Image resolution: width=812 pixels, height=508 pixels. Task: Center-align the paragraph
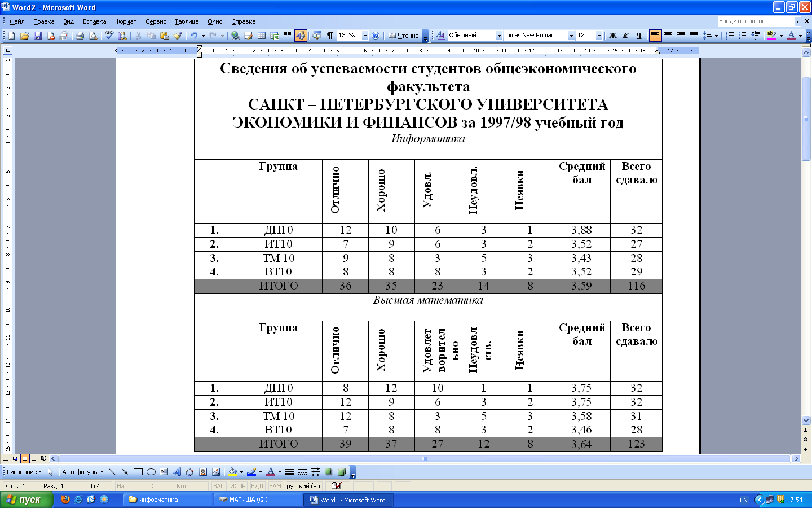pos(668,36)
